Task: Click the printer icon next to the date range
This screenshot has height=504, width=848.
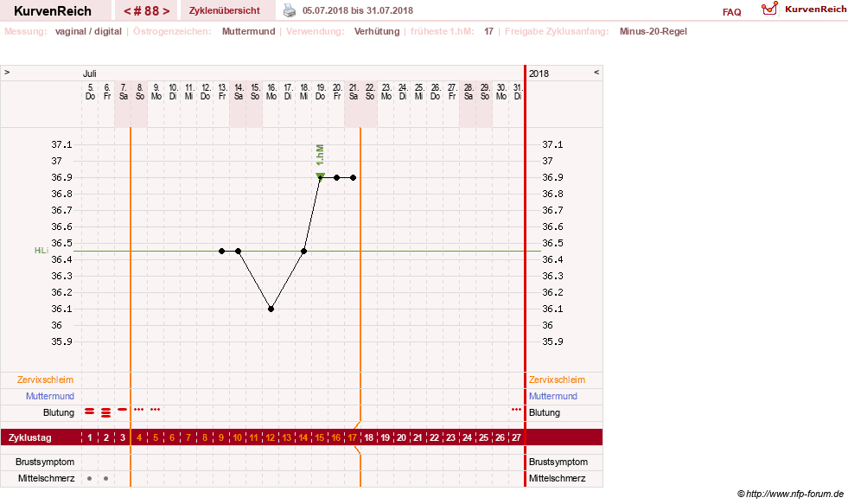Action: click(290, 10)
